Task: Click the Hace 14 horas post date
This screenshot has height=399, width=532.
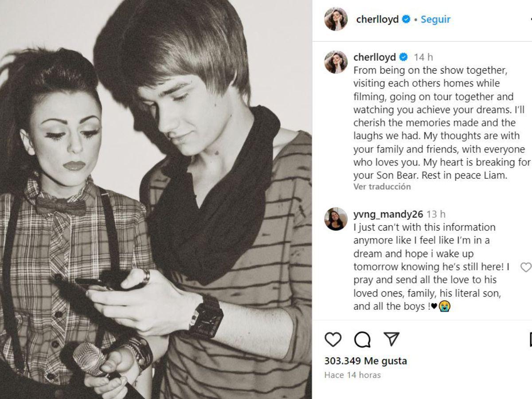Action: coord(352,375)
